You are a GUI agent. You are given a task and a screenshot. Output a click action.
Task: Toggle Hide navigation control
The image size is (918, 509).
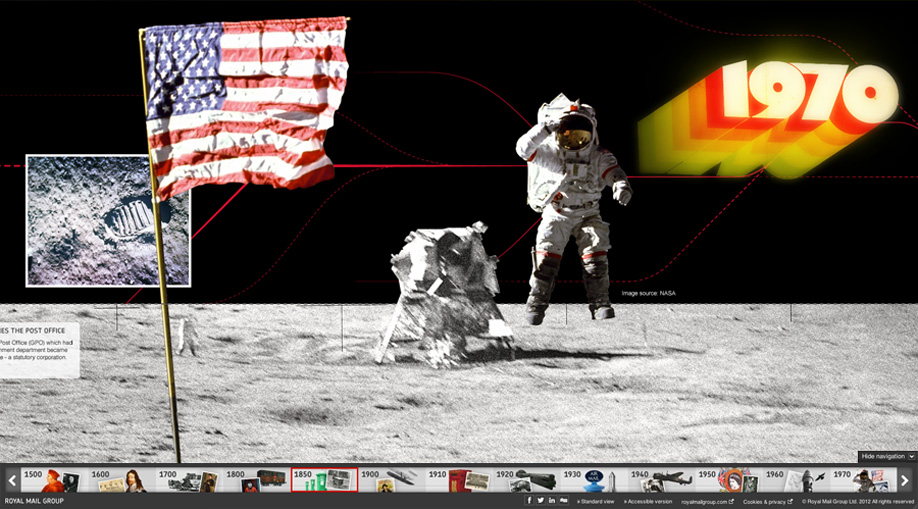pyautogui.click(x=882, y=456)
